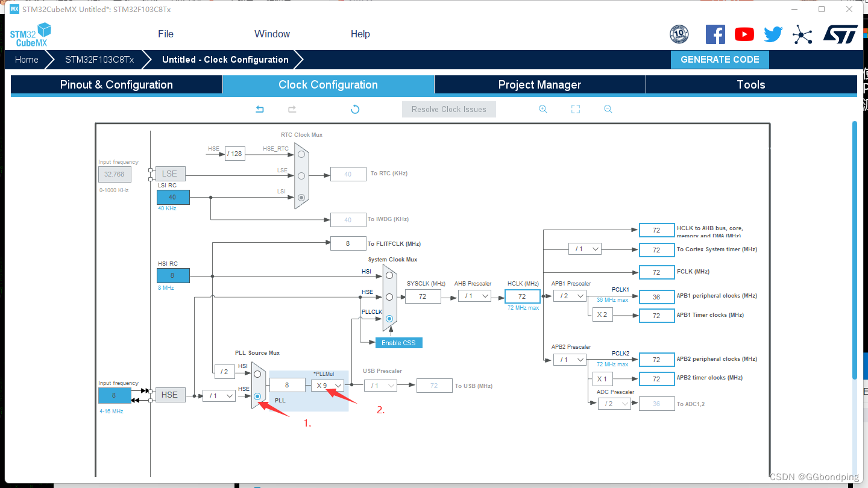Open the Window menu
The width and height of the screenshot is (868, 488).
tap(272, 34)
